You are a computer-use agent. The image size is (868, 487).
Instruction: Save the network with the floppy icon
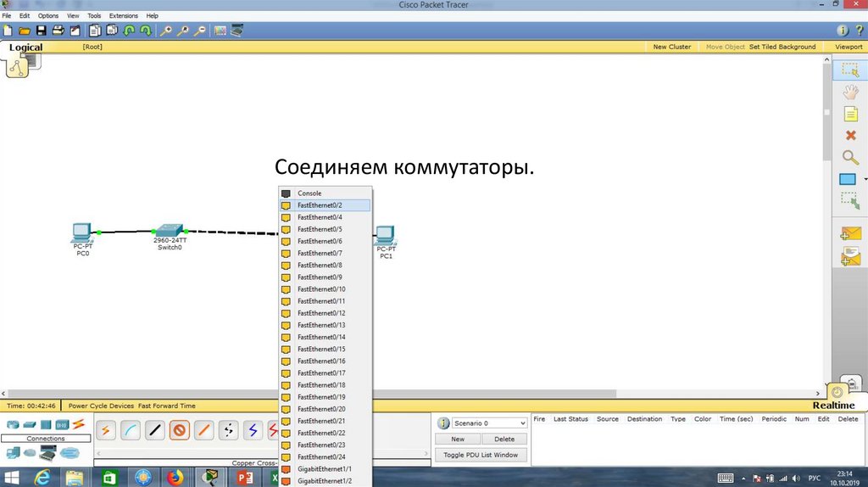[41, 31]
